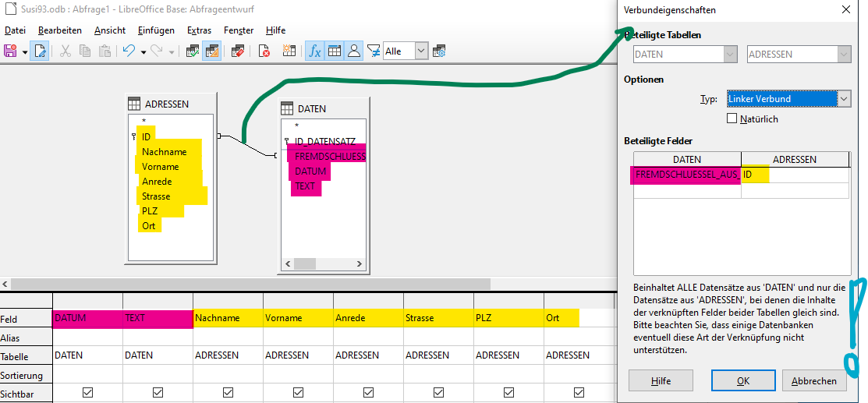Click the Undo arrow icon
This screenshot has width=868, height=403.
[129, 51]
